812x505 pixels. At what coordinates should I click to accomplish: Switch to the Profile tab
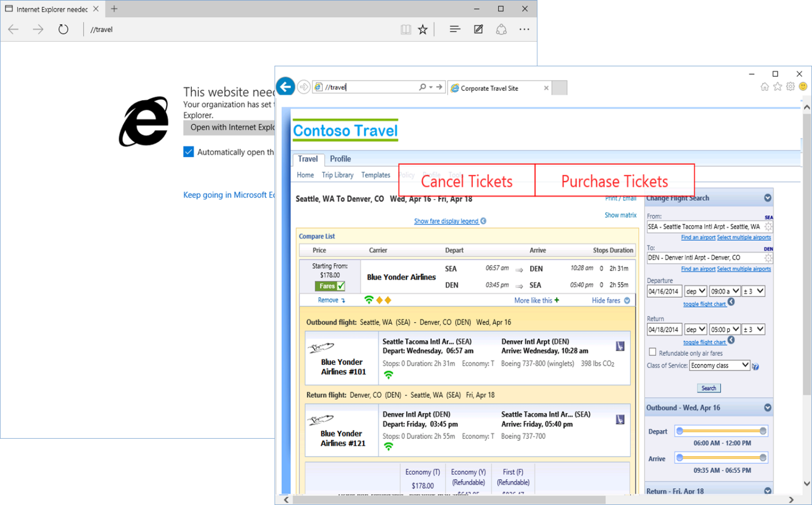340,158
